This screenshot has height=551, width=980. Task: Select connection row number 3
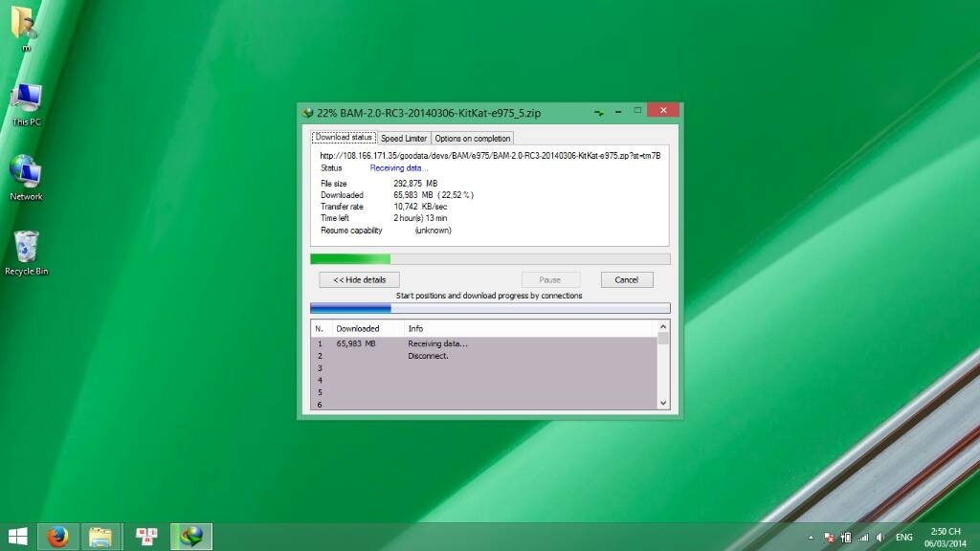(x=484, y=368)
